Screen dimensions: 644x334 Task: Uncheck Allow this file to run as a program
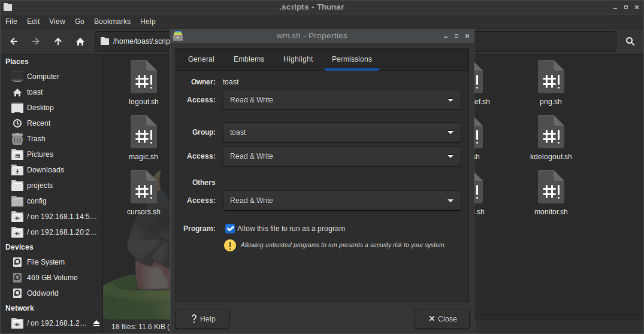click(230, 229)
